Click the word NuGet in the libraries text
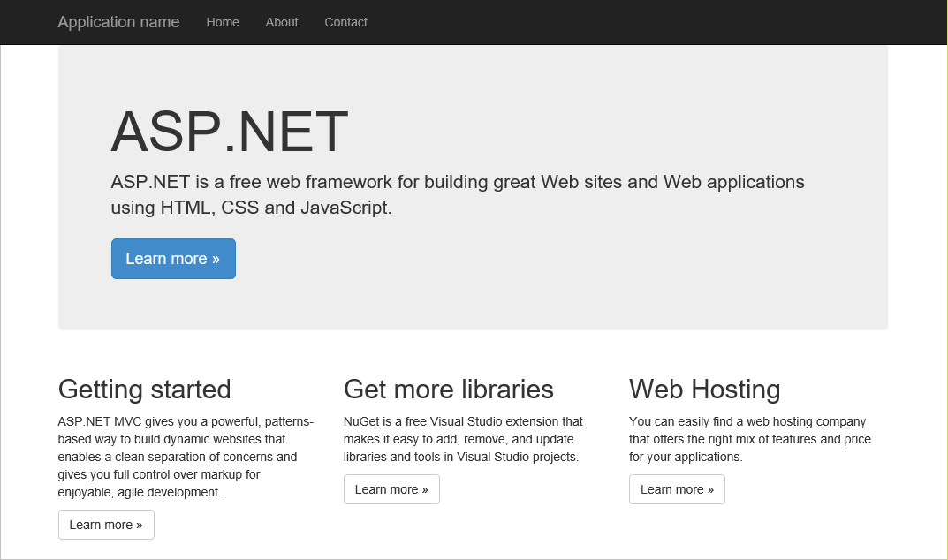The image size is (948, 560). tap(361, 421)
